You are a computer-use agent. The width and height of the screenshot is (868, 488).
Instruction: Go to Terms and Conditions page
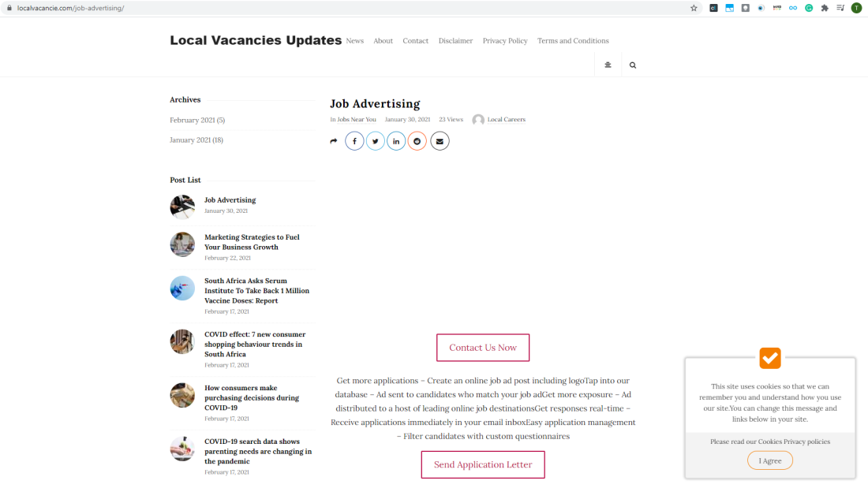coord(573,41)
